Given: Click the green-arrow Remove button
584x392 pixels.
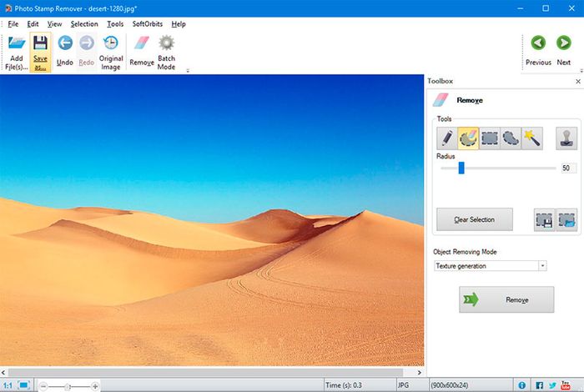Looking at the screenshot, I should tap(506, 299).
